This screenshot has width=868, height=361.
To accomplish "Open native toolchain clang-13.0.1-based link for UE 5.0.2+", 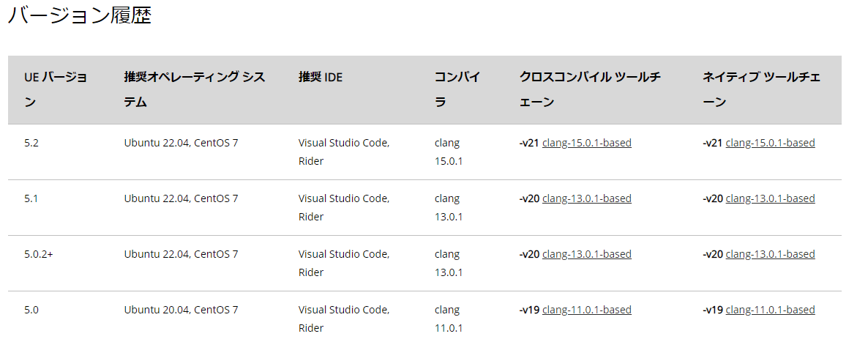I will tap(770, 254).
